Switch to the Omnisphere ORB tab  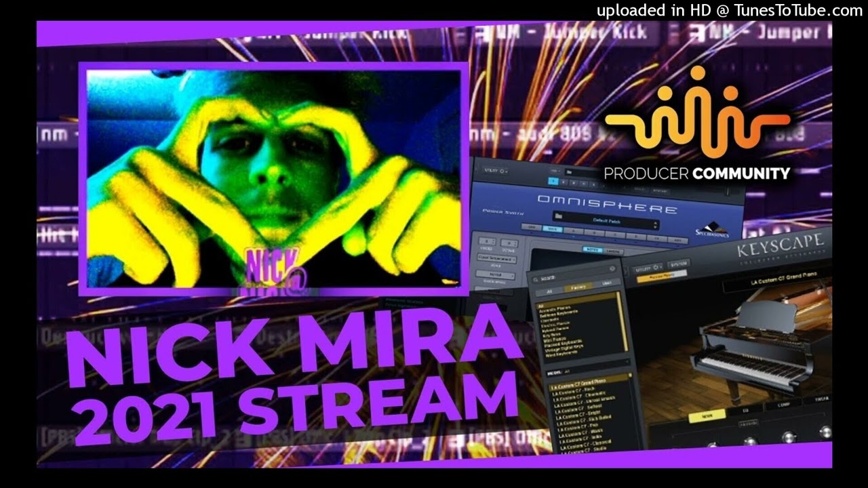point(531,227)
